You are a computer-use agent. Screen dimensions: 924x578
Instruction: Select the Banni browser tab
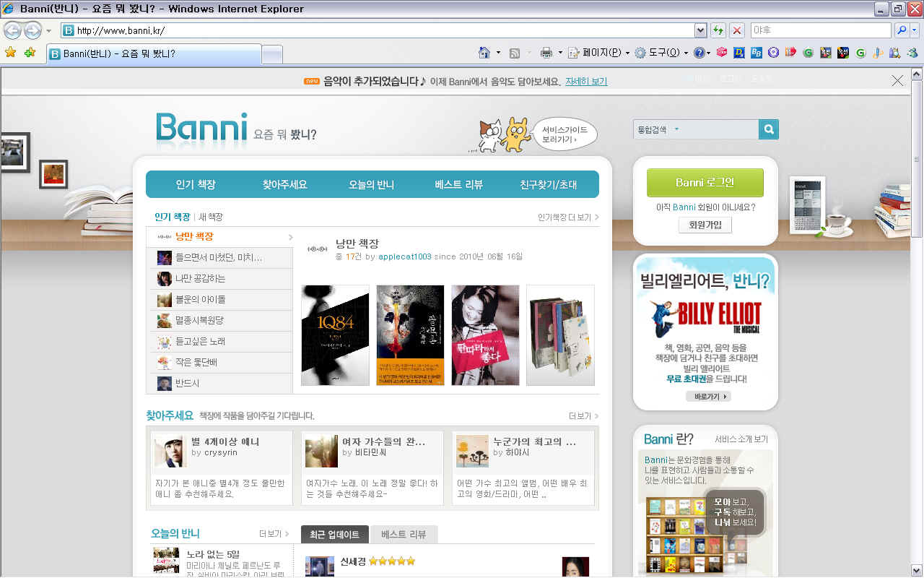tap(154, 54)
